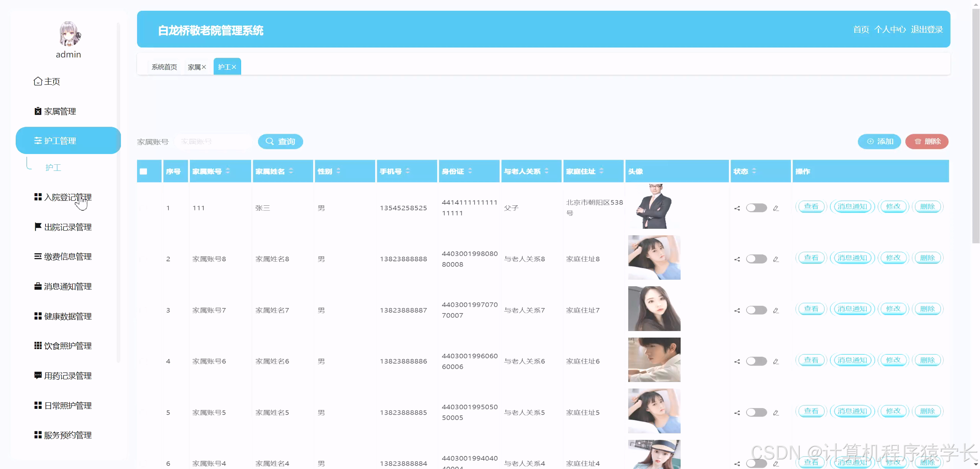Click the 家属账号 search input field
Image resolution: width=980 pixels, height=469 pixels.
click(x=214, y=141)
